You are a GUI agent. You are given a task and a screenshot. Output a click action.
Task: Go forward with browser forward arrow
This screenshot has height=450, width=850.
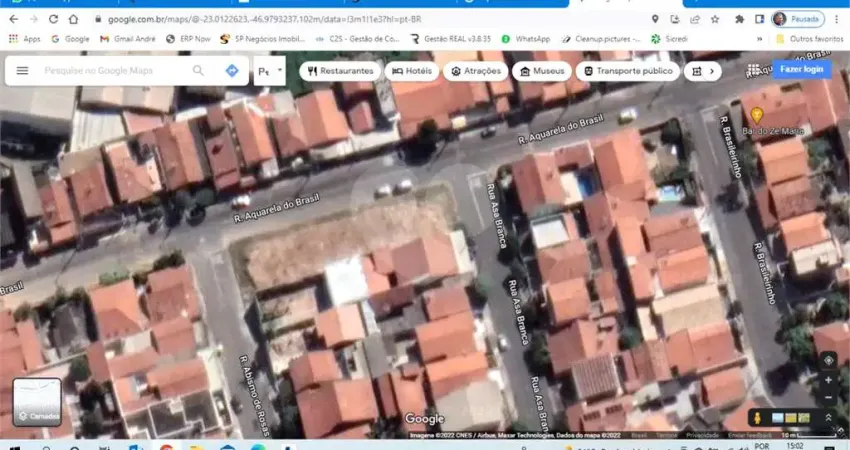(34, 19)
